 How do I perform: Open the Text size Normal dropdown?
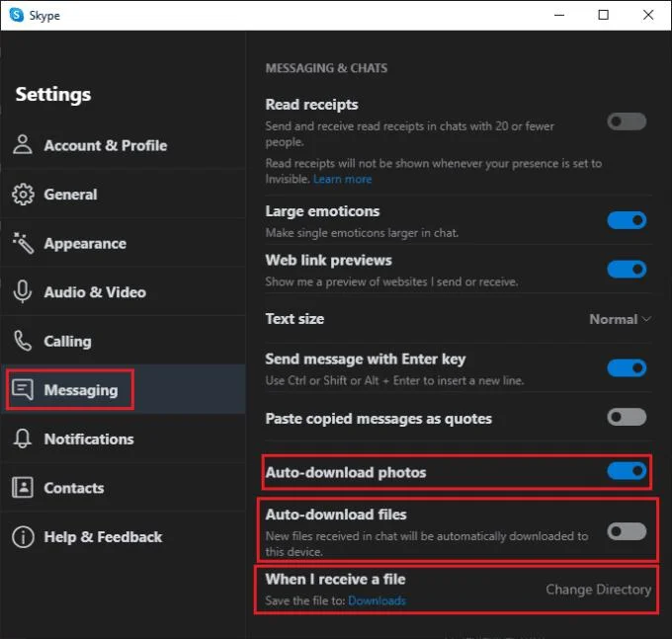[x=621, y=319]
